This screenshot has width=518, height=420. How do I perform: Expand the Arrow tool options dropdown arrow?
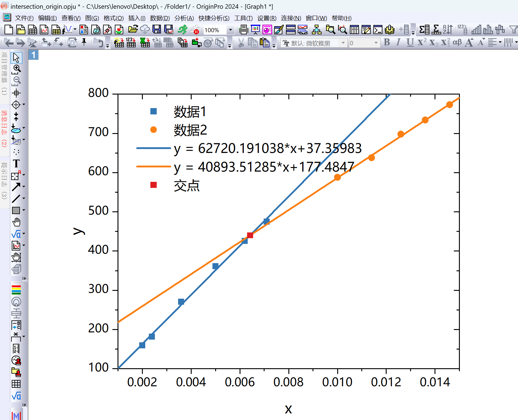click(24, 187)
